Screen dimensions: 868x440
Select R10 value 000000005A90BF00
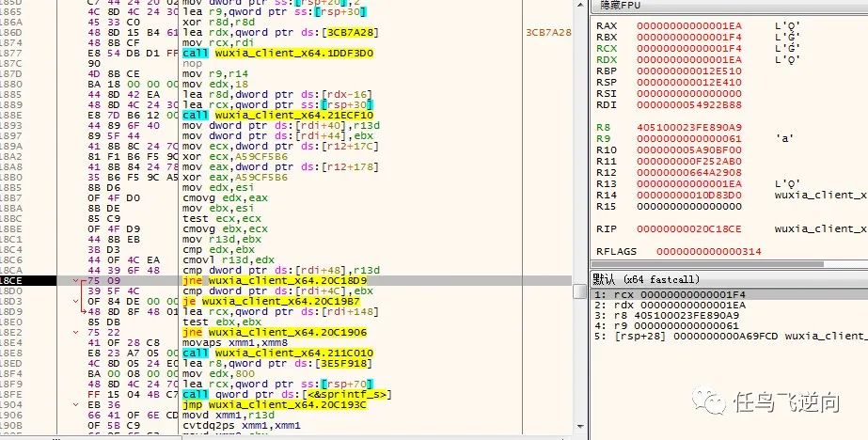click(x=689, y=150)
